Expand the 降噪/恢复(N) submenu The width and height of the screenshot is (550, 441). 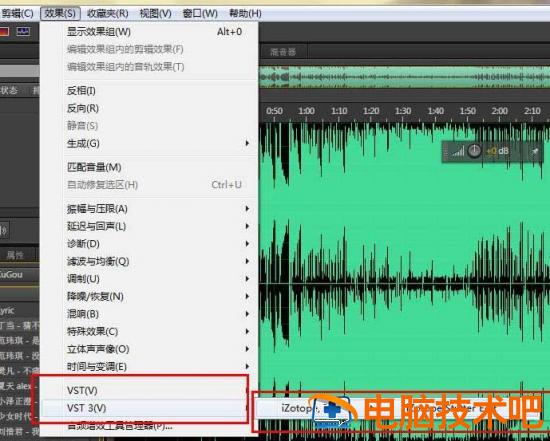150,296
